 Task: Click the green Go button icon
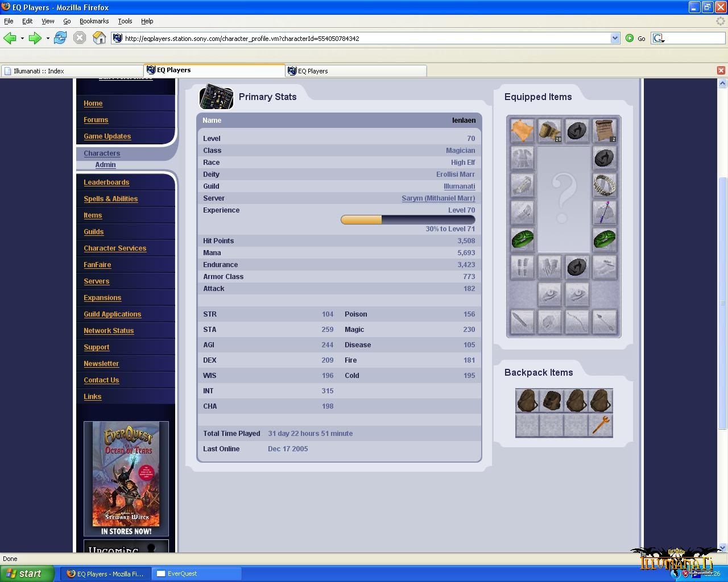pos(630,38)
